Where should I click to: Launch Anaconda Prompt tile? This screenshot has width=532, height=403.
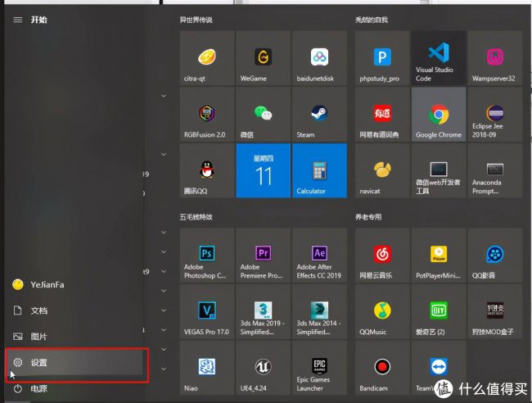pos(495,170)
